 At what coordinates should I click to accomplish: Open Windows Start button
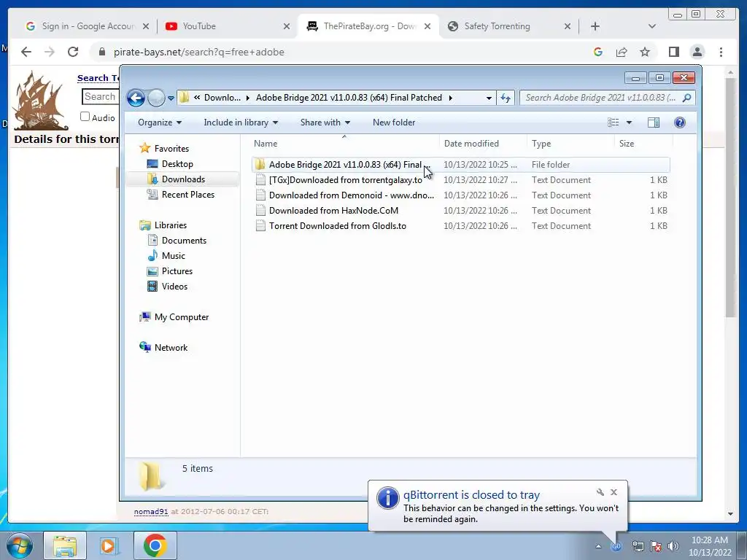(19, 545)
